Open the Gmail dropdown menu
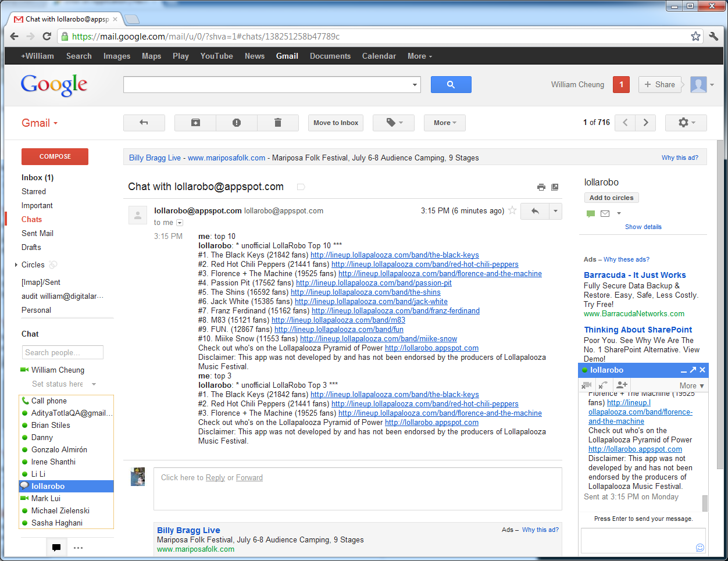The width and height of the screenshot is (728, 561). pyautogui.click(x=40, y=123)
